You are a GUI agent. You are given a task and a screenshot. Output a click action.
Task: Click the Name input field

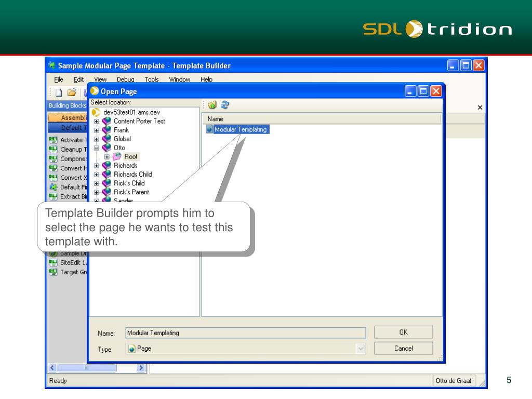246,333
